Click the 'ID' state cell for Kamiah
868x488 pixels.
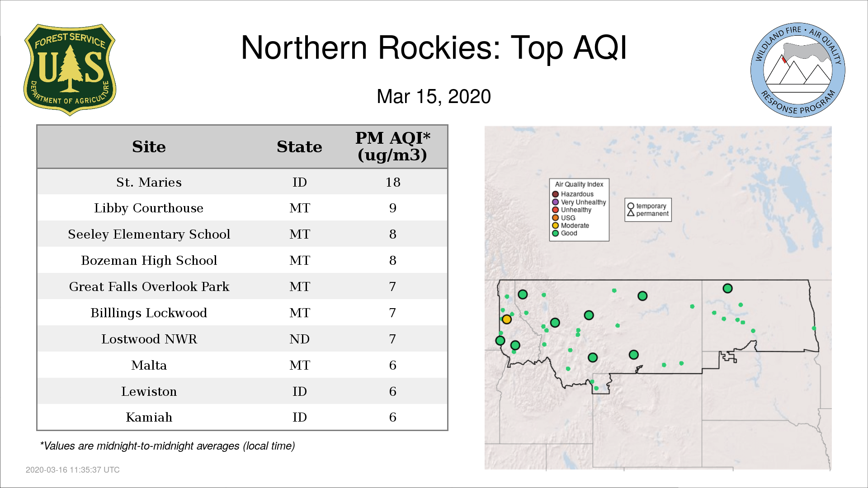pyautogui.click(x=299, y=418)
